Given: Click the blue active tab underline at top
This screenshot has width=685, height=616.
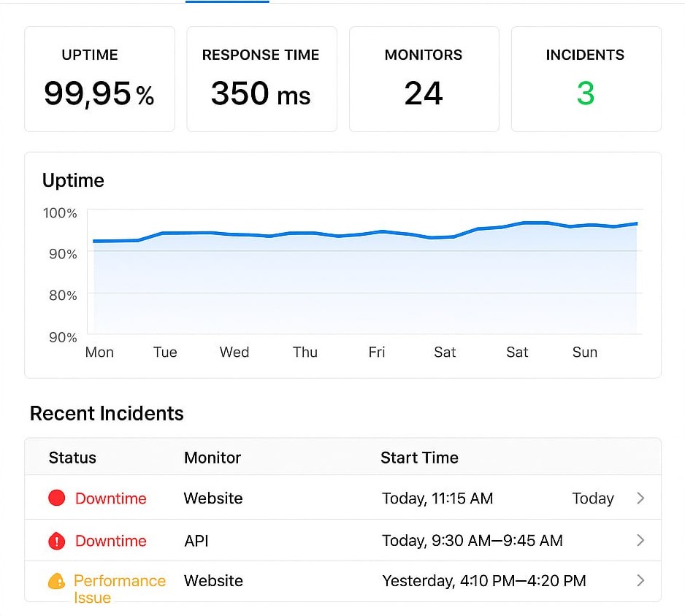Looking at the screenshot, I should 227,1.
